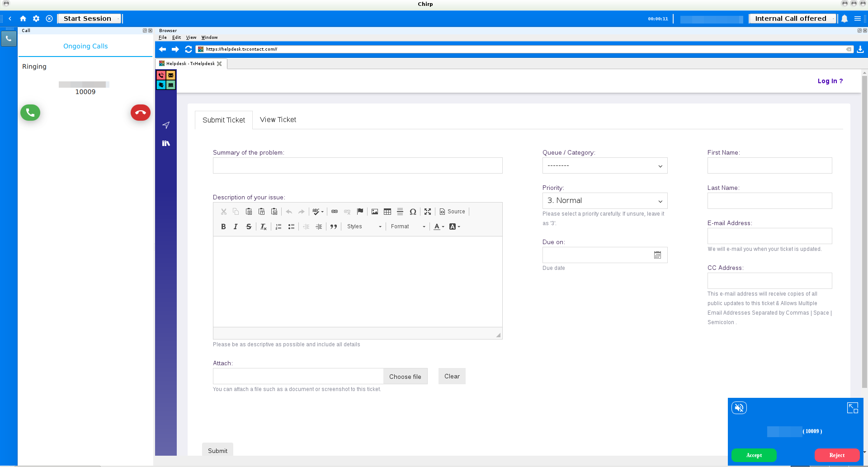The image size is (868, 467).
Task: Maximize the description editor
Action: (428, 212)
